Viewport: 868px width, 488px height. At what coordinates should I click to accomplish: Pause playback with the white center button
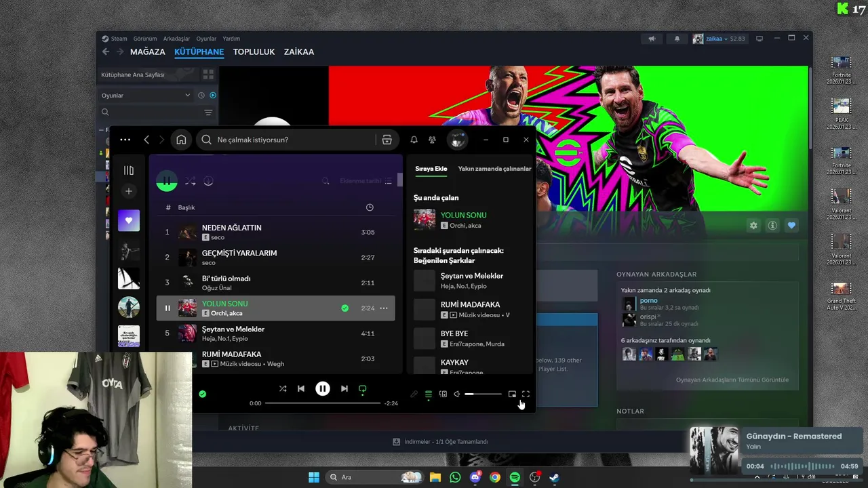coord(323,389)
